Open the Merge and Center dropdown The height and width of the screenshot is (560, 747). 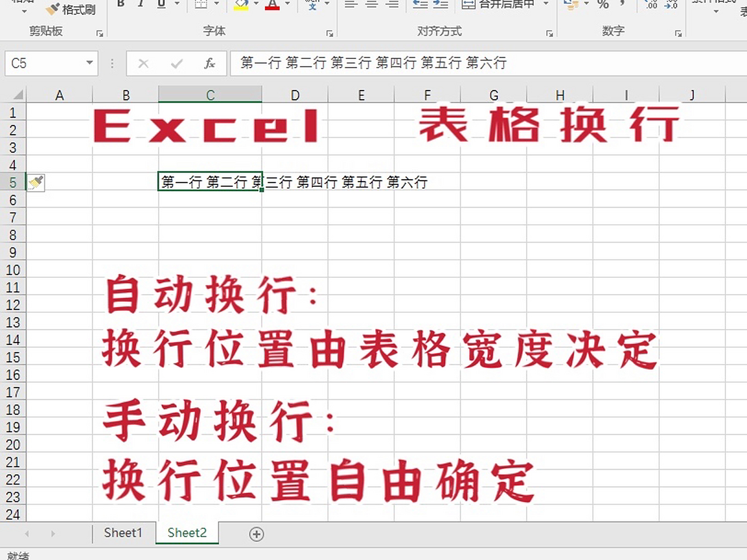click(544, 5)
